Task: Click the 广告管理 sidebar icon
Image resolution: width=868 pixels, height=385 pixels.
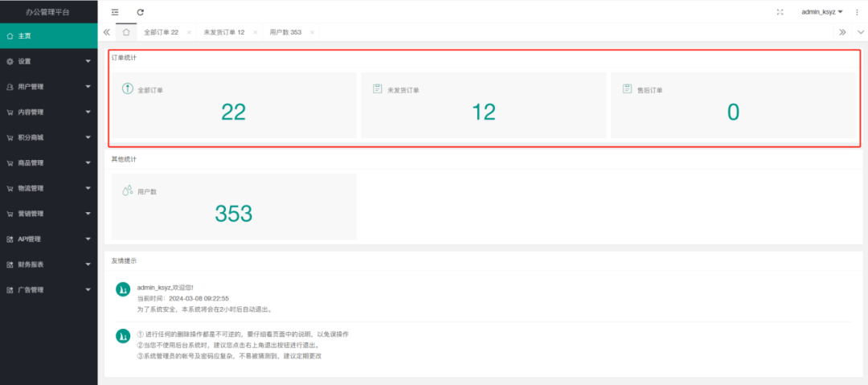Action: (x=10, y=289)
